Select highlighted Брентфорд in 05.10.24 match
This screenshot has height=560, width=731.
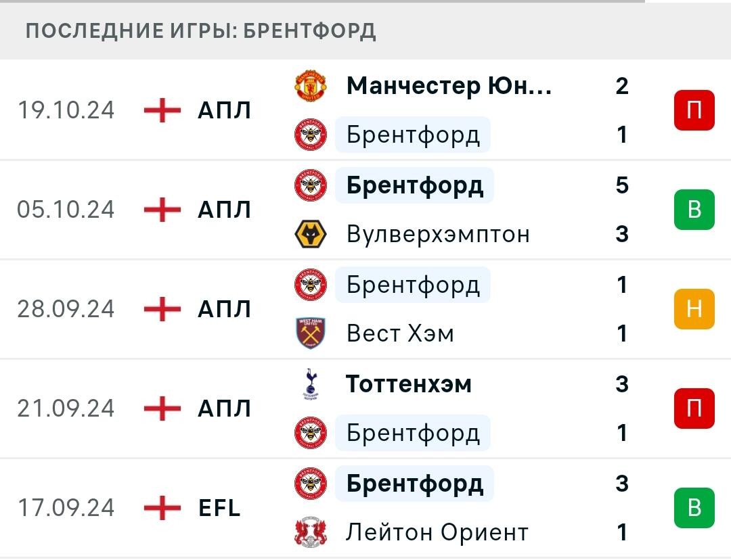pos(414,185)
